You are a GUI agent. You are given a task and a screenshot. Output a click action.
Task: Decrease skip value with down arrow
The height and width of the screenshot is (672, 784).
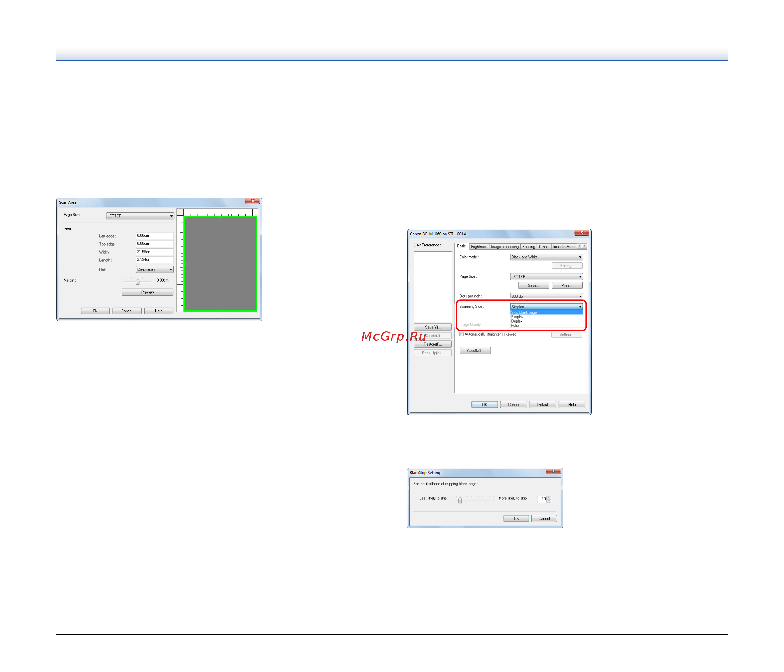pyautogui.click(x=549, y=501)
